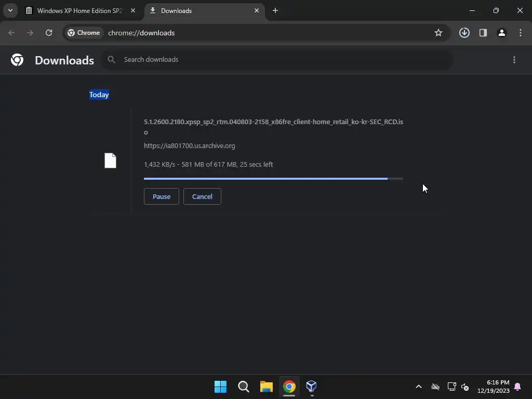Click the muted volume tray icon
The image size is (532, 399).
pyautogui.click(x=465, y=387)
